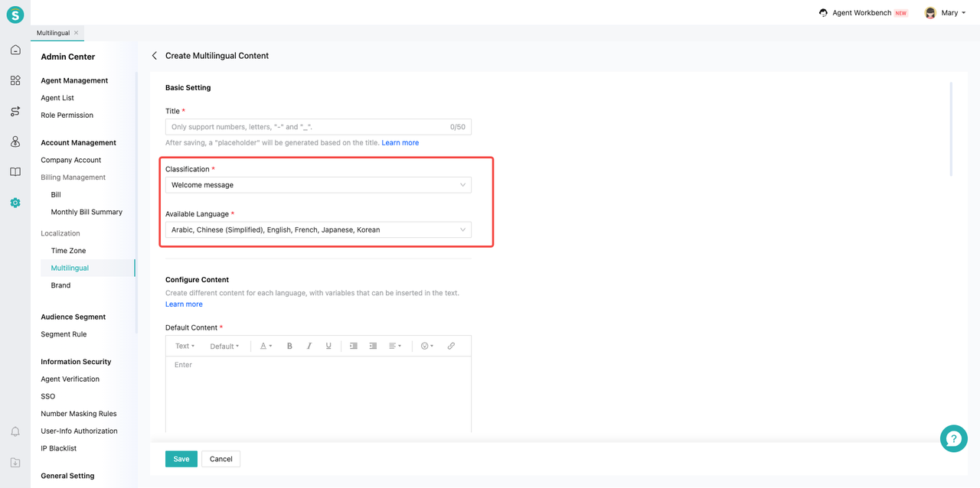The height and width of the screenshot is (488, 980).
Task: Click the Billing Management group label
Action: [73, 177]
